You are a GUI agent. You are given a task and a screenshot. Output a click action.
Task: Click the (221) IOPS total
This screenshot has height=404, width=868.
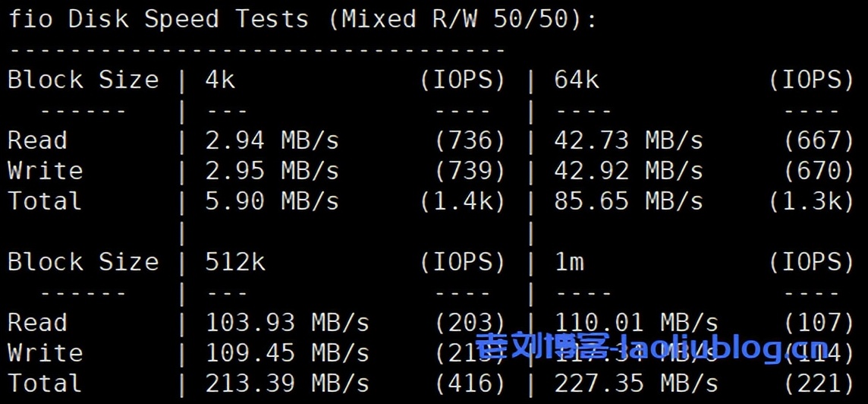(819, 383)
